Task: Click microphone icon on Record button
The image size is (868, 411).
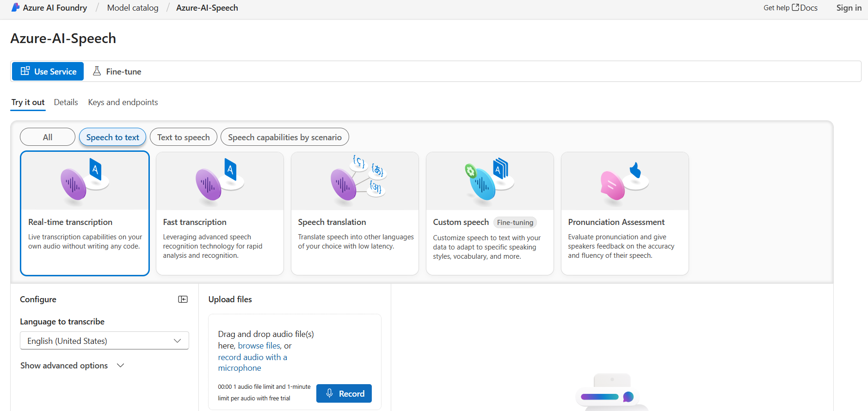Action: 329,393
